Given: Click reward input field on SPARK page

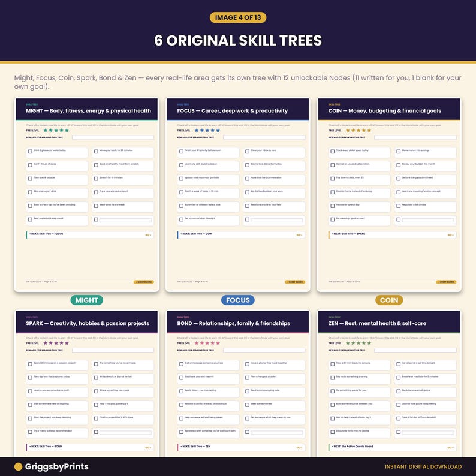Looking at the screenshot, I should pyautogui.click(x=113, y=350).
